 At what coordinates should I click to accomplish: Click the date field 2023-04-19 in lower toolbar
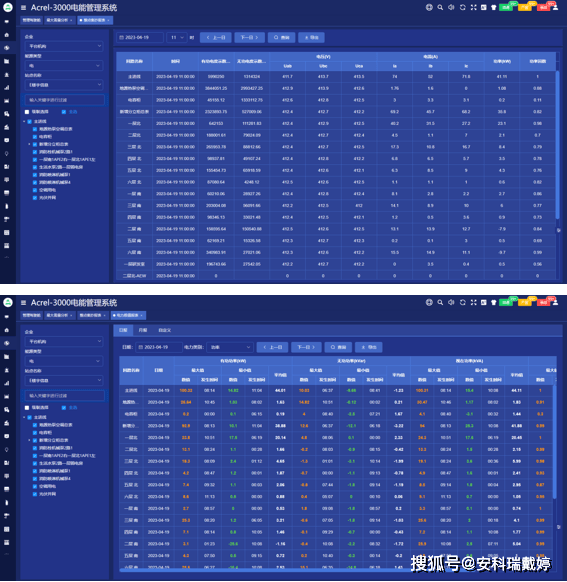click(x=159, y=347)
